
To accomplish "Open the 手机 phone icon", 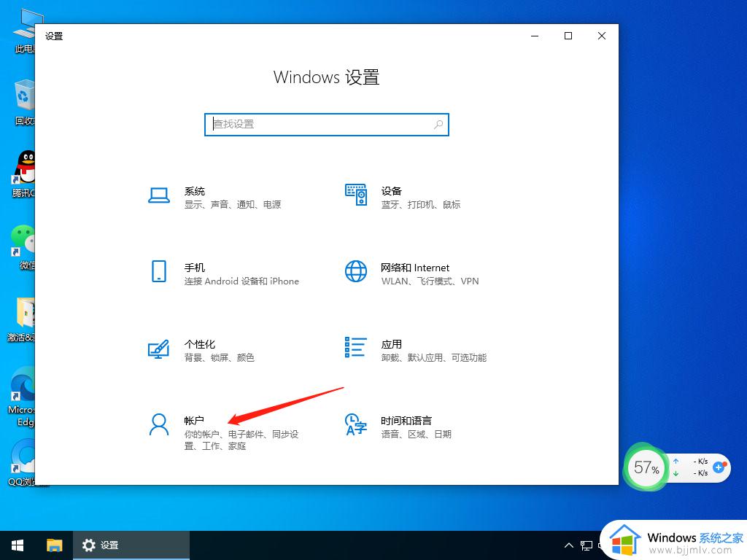I will pyautogui.click(x=158, y=271).
